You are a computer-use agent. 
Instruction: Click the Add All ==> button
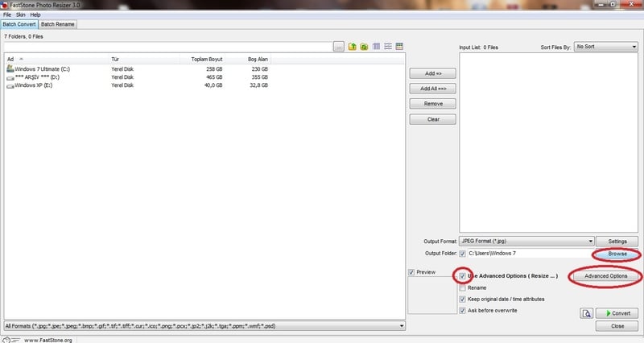pyautogui.click(x=433, y=89)
